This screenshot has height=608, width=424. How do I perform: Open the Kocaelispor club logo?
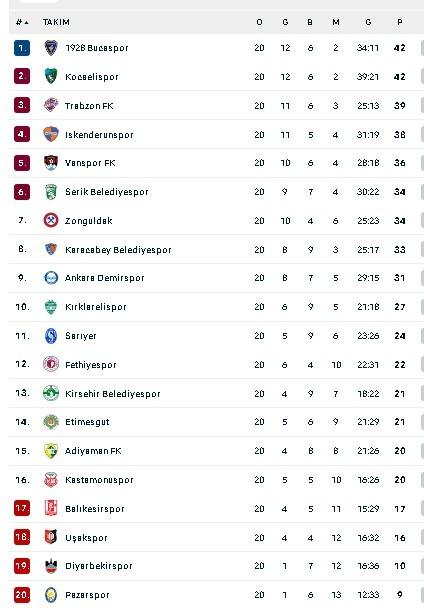51,76
